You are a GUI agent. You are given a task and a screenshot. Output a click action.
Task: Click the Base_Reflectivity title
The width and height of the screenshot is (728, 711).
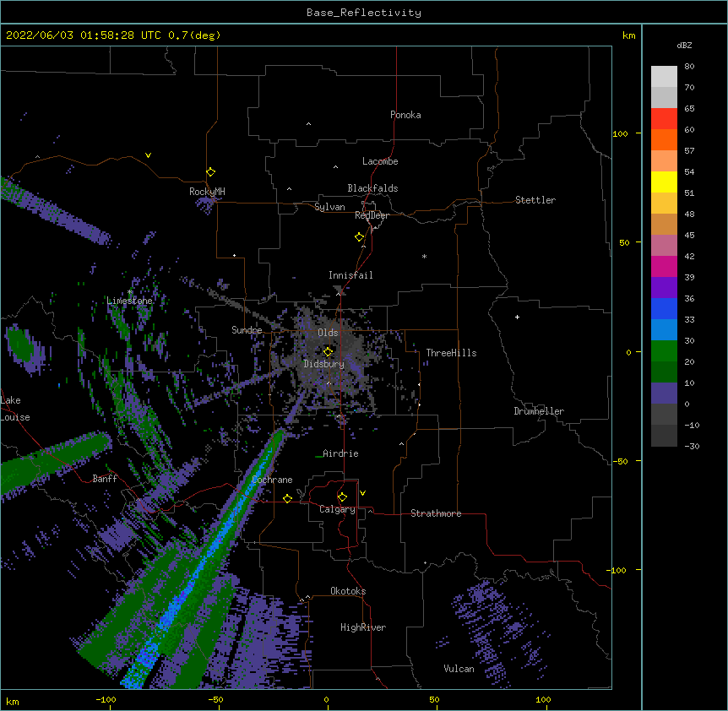click(364, 13)
